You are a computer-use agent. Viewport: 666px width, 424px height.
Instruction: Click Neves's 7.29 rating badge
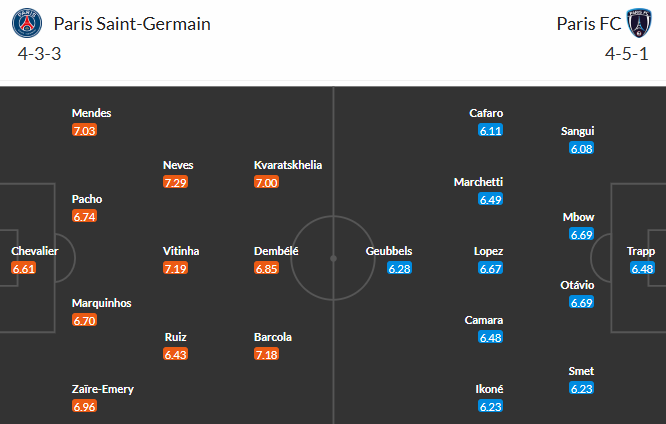[x=176, y=182]
